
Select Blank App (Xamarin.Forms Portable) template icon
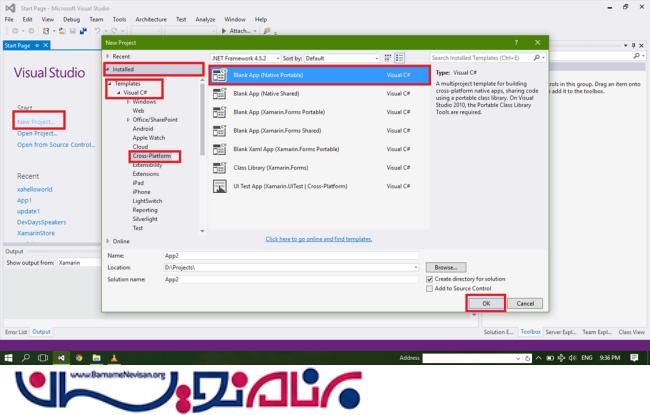point(219,112)
